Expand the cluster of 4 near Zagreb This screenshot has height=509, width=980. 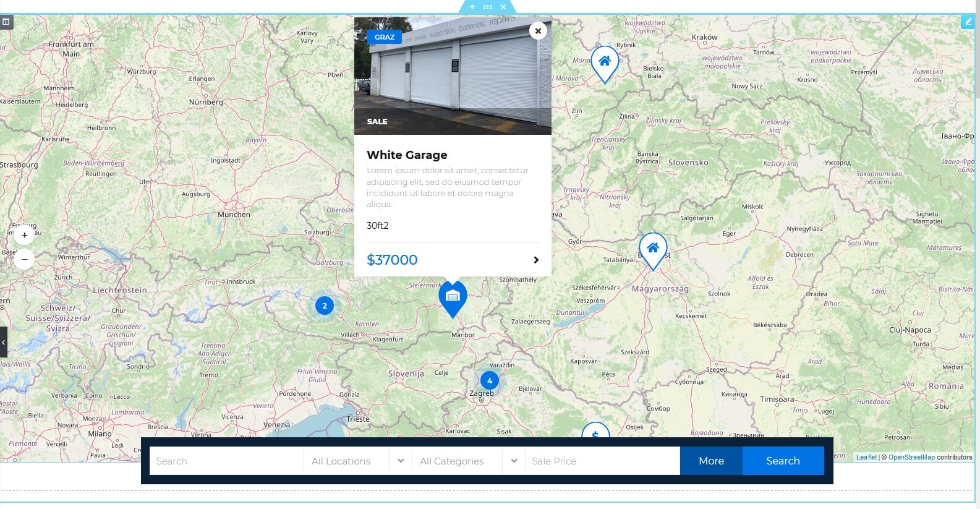pyautogui.click(x=489, y=380)
